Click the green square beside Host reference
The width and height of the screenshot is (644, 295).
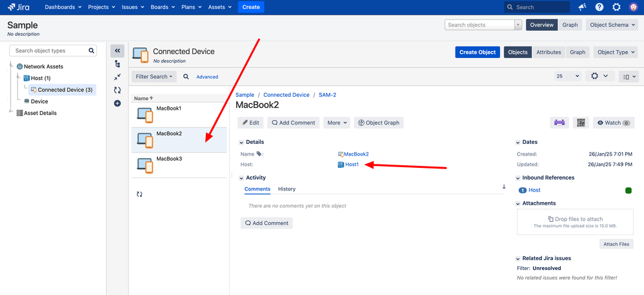628,190
